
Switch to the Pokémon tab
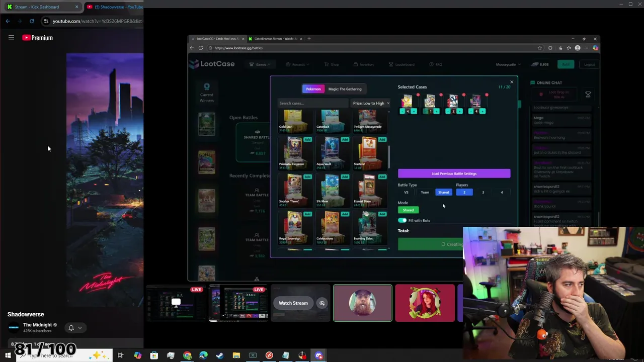tap(313, 89)
